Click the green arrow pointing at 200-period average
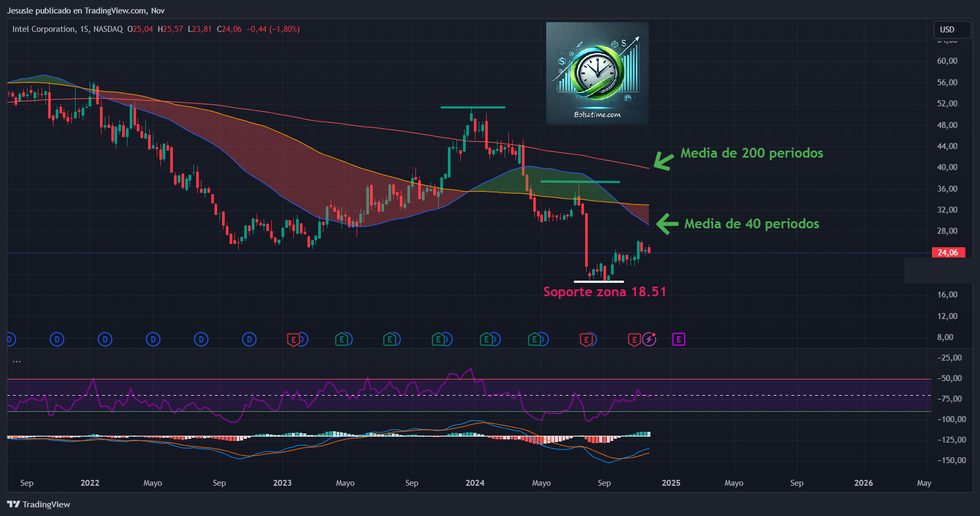Image resolution: width=980 pixels, height=516 pixels. [x=663, y=160]
